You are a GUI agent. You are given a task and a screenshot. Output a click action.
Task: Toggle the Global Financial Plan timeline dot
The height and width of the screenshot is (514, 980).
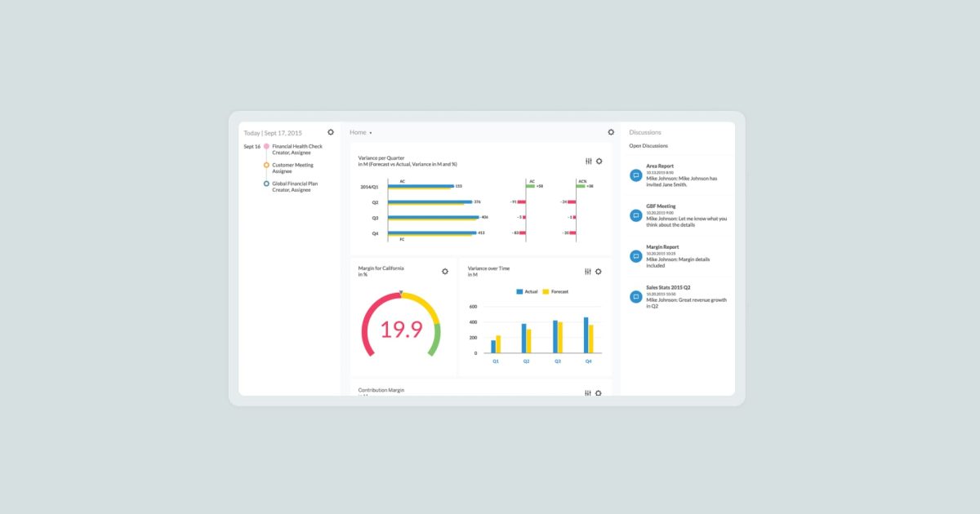click(x=265, y=184)
